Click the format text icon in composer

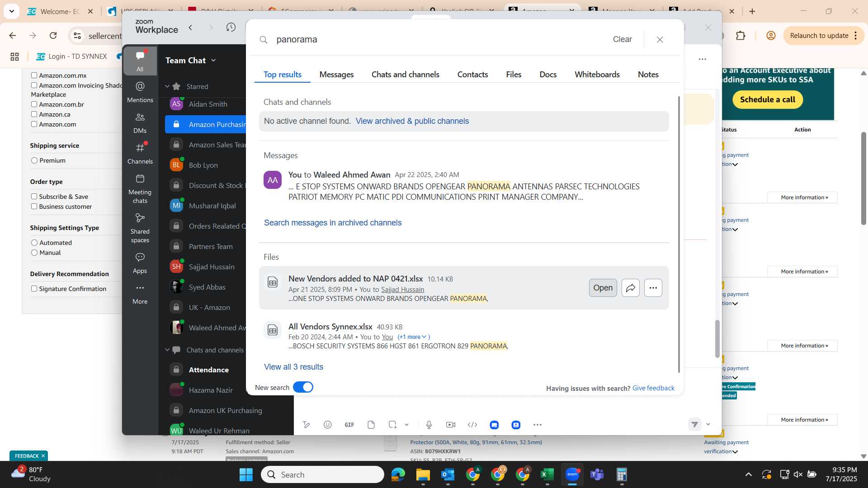(306, 425)
